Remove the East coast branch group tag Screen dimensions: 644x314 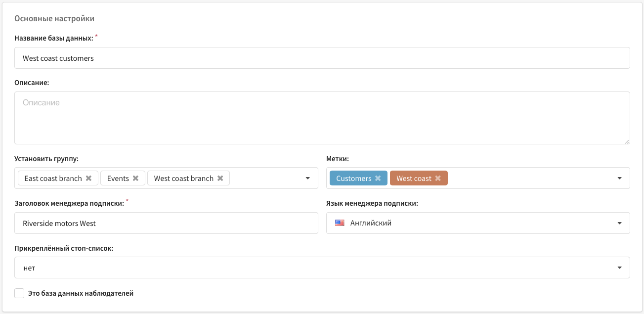click(89, 179)
